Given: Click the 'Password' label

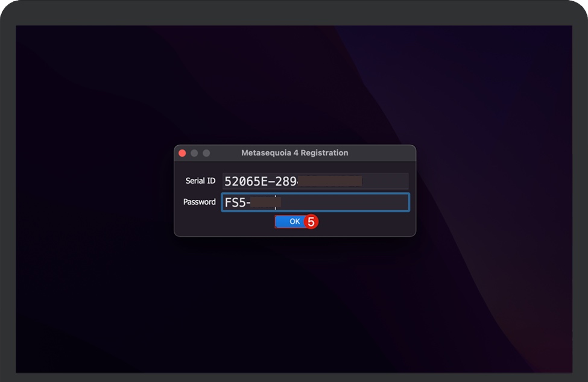Looking at the screenshot, I should pos(200,202).
